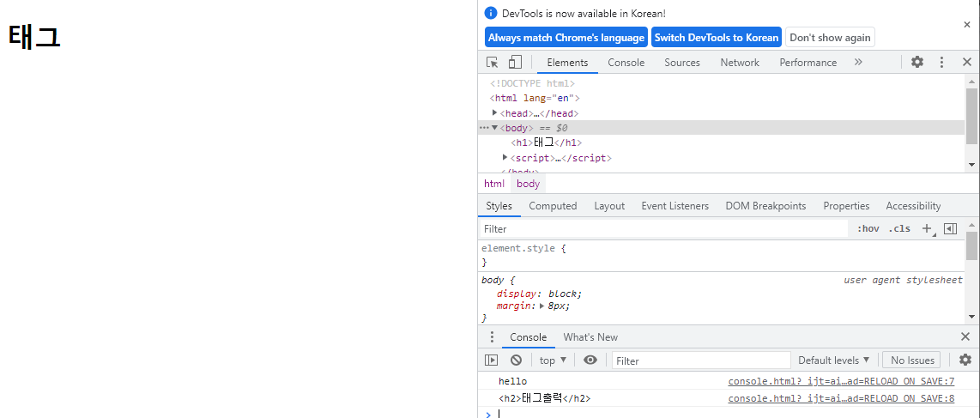Open the Network tab

740,63
